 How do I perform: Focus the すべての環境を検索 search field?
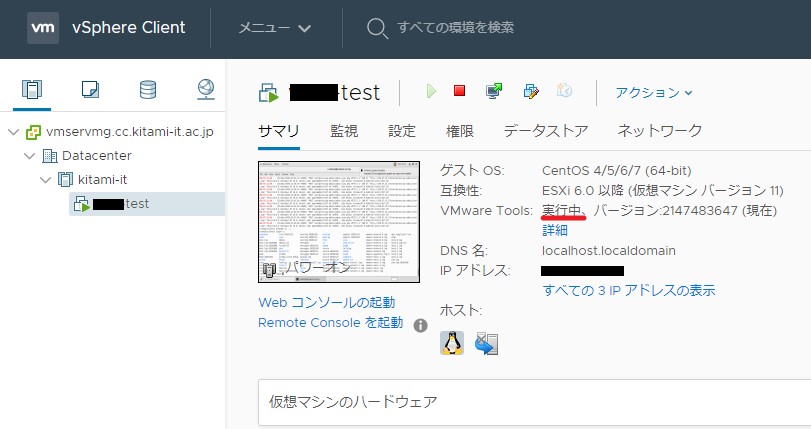tap(455, 27)
